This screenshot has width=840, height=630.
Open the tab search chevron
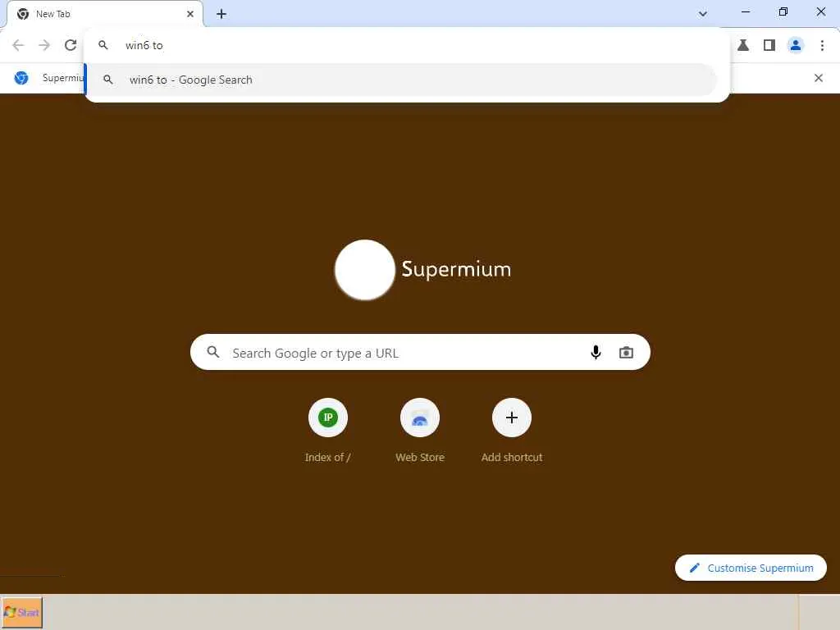[x=703, y=14]
